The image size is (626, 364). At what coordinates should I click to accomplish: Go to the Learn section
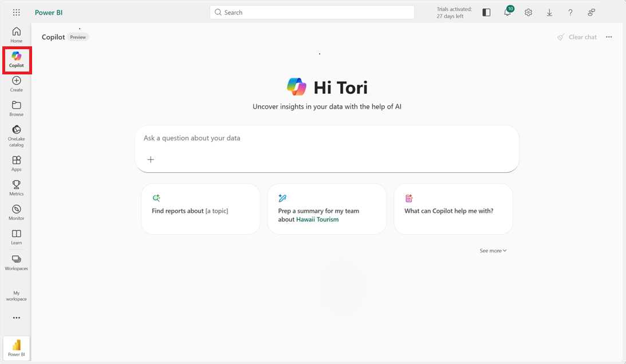click(16, 236)
